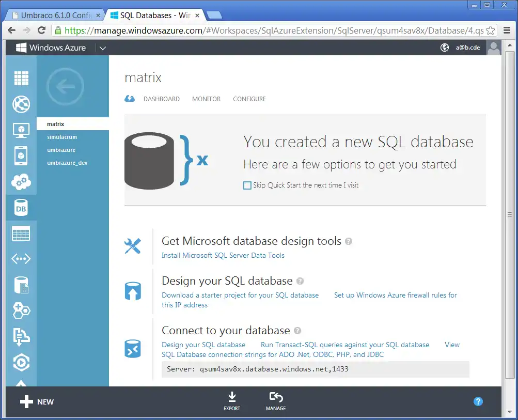Open Run Transact-SQL queries link

click(345, 345)
